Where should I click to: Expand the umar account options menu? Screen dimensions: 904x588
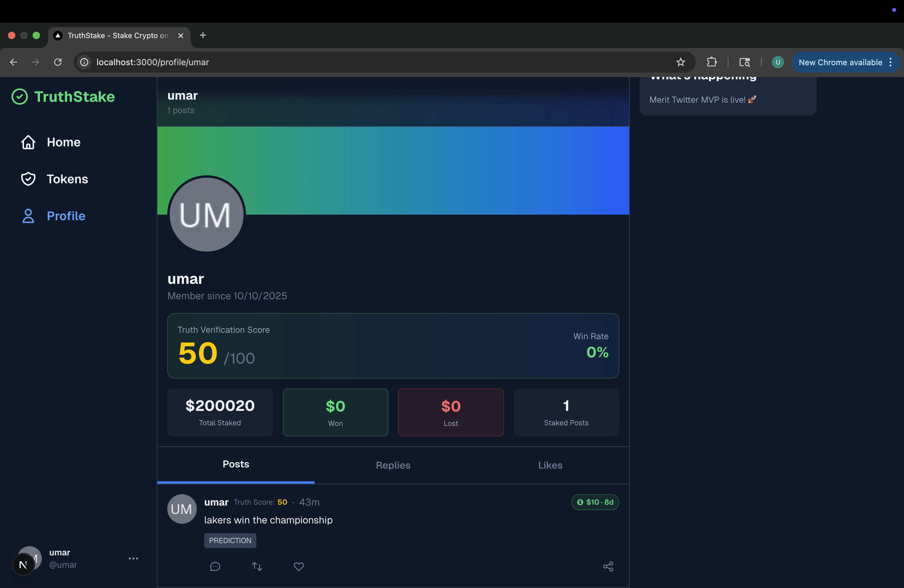[133, 558]
